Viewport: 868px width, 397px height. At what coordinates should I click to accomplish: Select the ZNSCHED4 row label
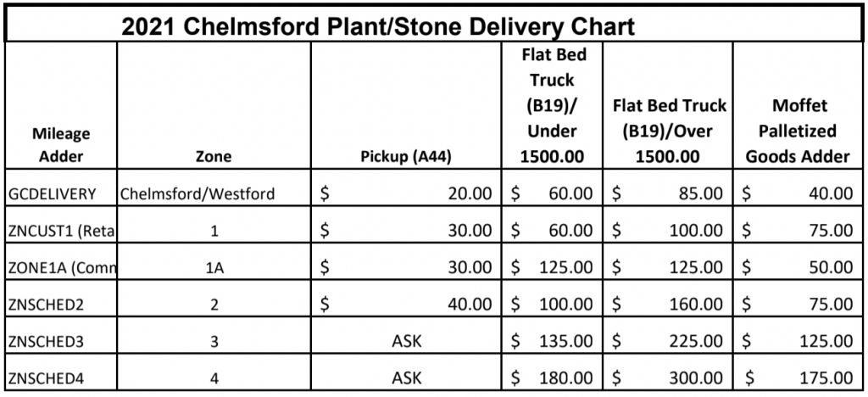[61, 377]
